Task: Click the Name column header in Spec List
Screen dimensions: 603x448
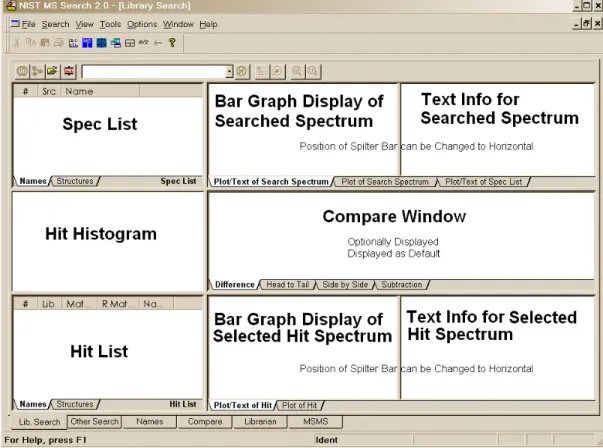Action: tap(100, 91)
